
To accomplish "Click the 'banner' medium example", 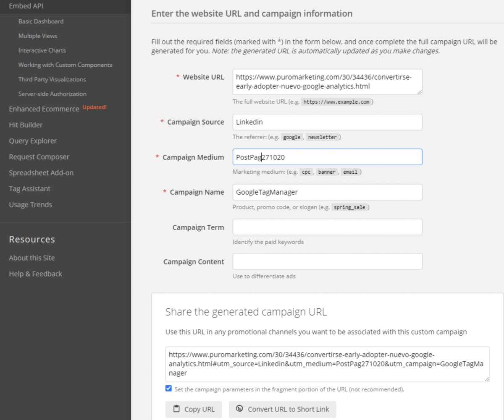I will [x=327, y=172].
